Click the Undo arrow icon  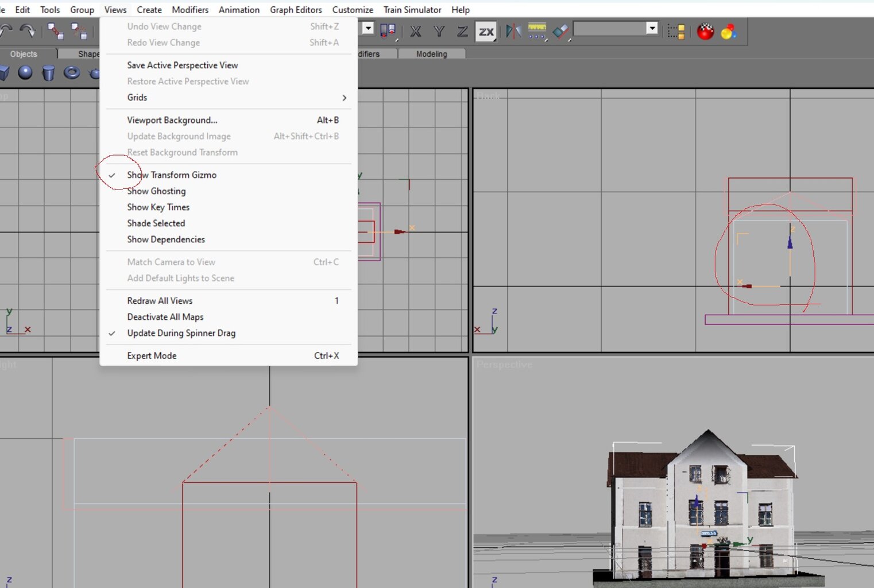[x=6, y=30]
